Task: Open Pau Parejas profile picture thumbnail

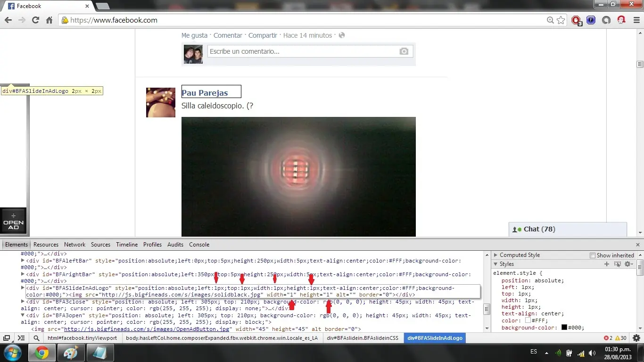Action: (161, 102)
